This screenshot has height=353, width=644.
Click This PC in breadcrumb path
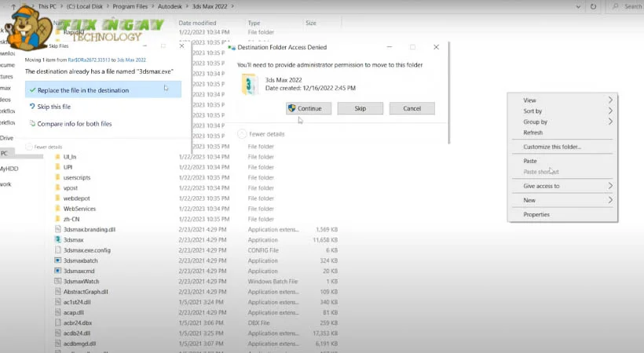(47, 6)
